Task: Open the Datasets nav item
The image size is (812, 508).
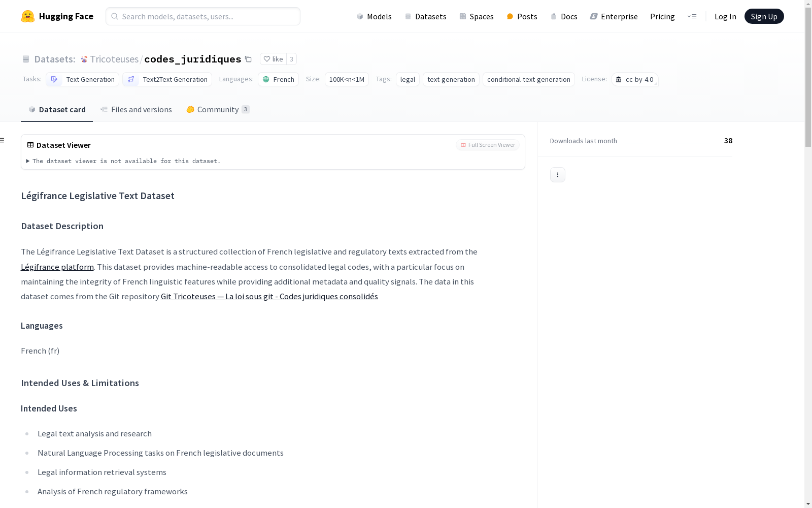Action: (425, 16)
